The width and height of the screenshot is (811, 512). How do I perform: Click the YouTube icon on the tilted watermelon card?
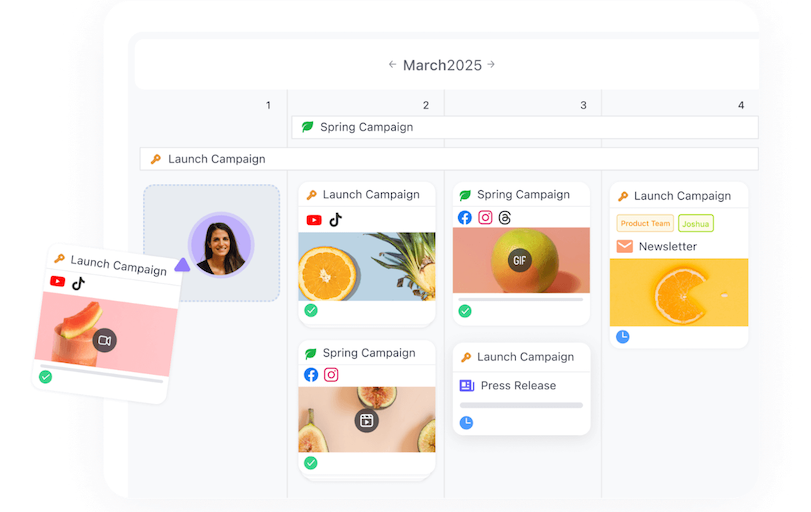pos(58,281)
